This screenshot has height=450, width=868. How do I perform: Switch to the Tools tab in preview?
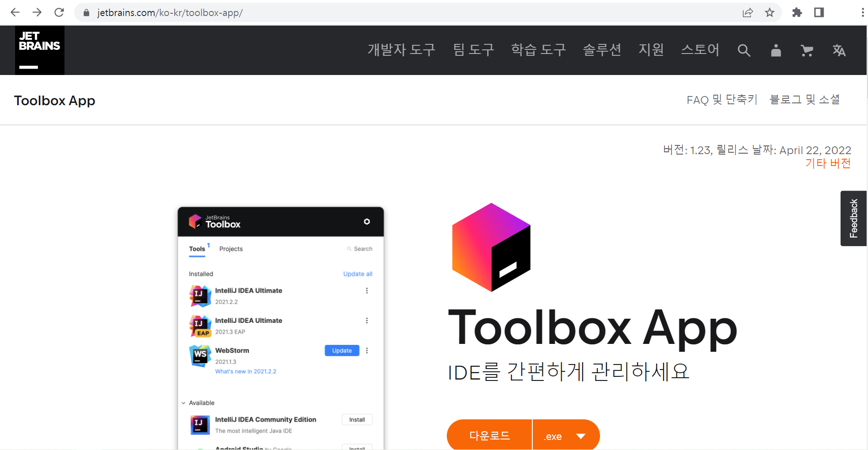pyautogui.click(x=197, y=249)
